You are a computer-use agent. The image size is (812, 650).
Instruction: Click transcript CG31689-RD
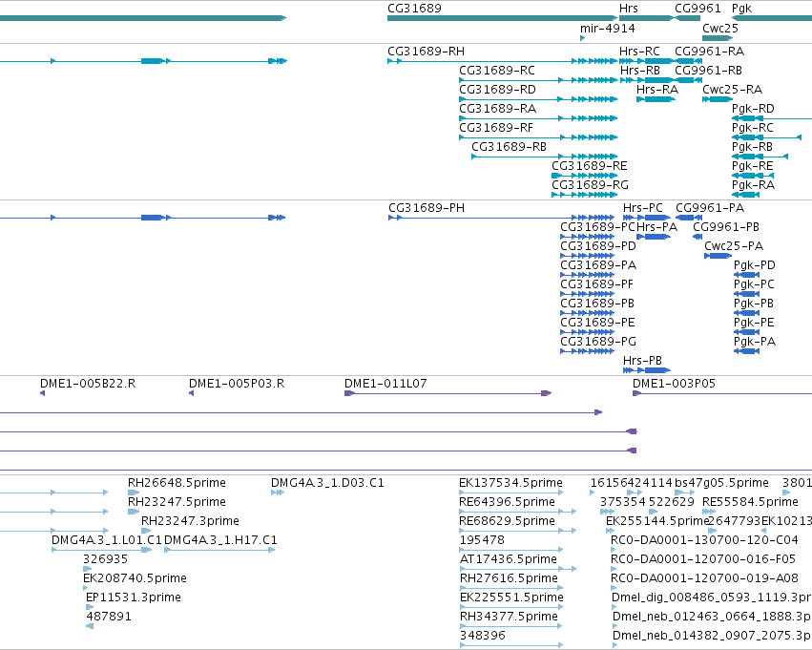[538, 99]
